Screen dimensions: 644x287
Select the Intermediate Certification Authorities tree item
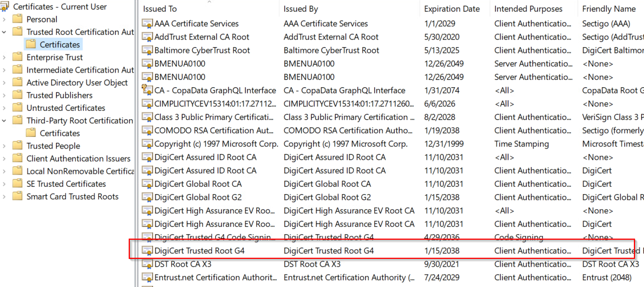80,70
